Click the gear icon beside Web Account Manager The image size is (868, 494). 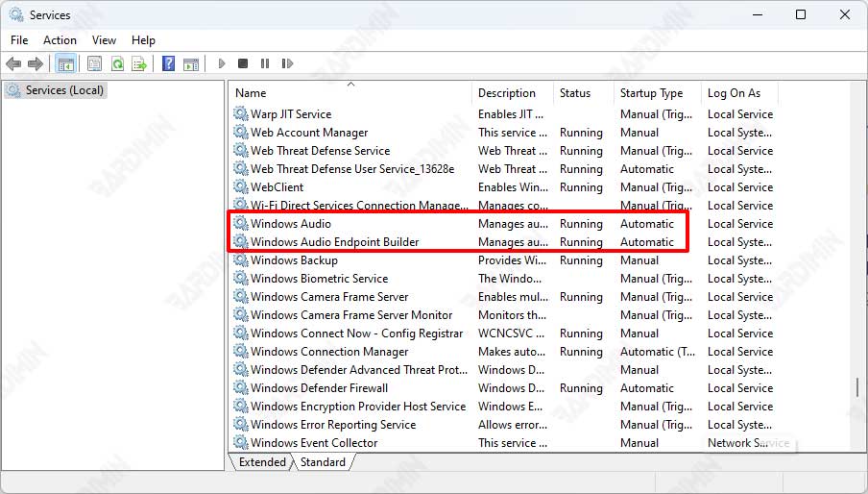tap(241, 132)
